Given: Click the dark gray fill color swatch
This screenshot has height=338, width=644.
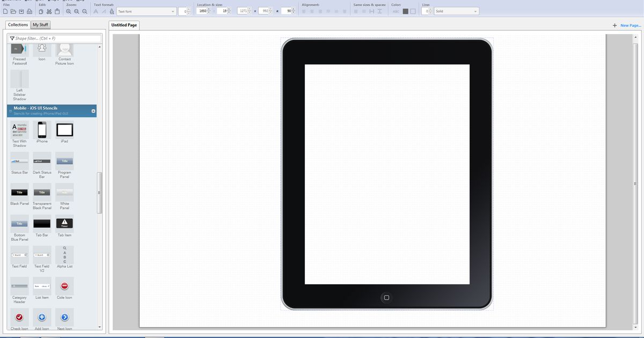Looking at the screenshot, I should (x=406, y=11).
